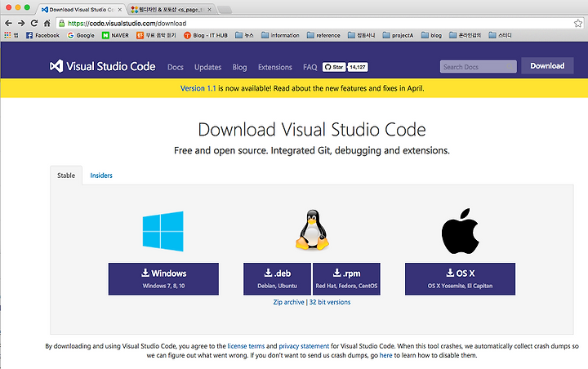This screenshot has width=588, height=369.
Task: Open the Blog - IT HUB bookmark
Action: [x=206, y=35]
